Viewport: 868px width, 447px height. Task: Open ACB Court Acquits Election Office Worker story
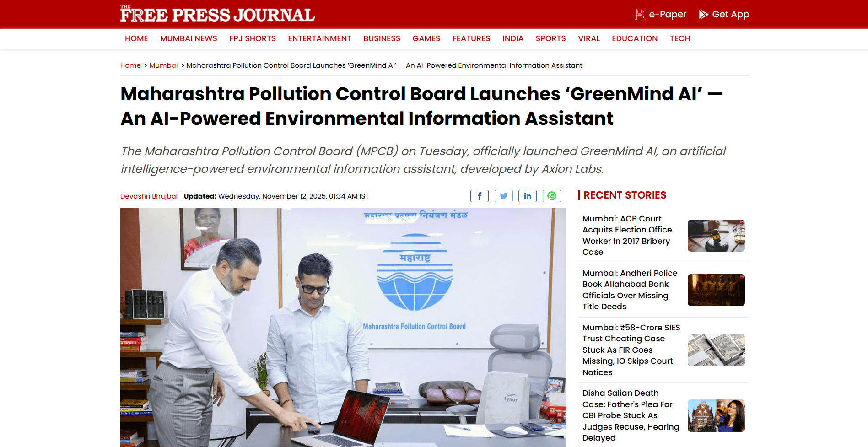(627, 235)
